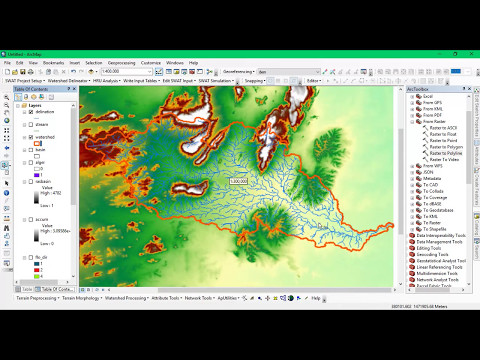The width and height of the screenshot is (480, 360).
Task: Open the Customize menu
Action: tap(151, 63)
